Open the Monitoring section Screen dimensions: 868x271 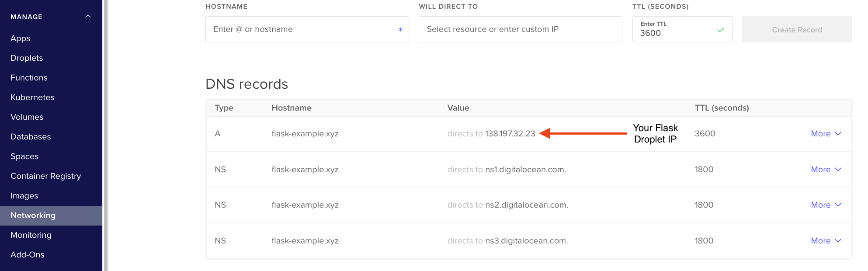(31, 235)
